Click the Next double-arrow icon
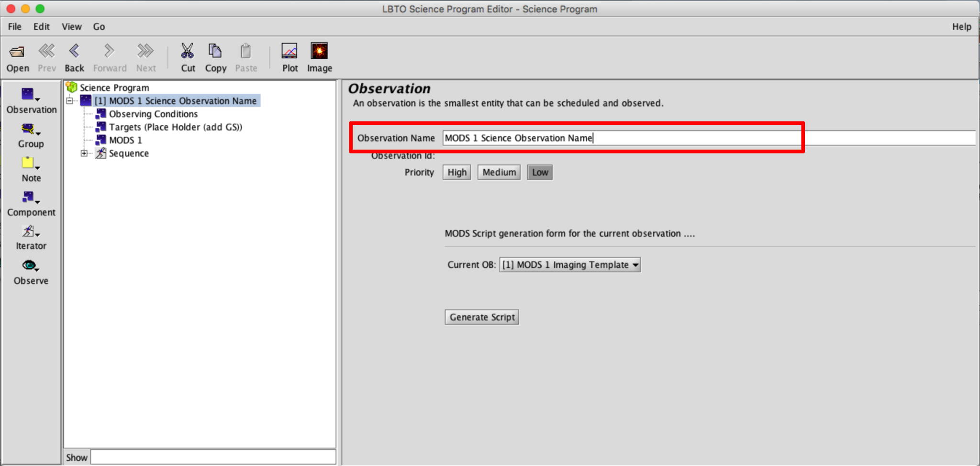 coord(145,51)
